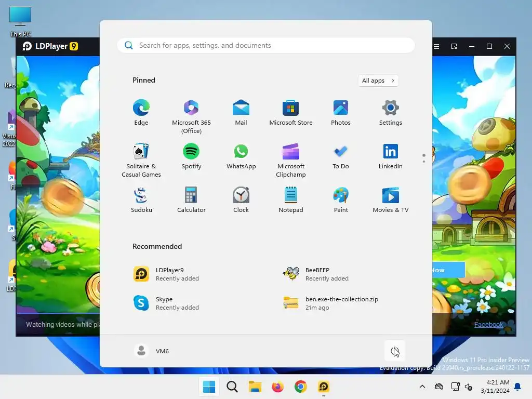
Task: Open LDPlayer hamburger menu
Action: click(x=436, y=46)
